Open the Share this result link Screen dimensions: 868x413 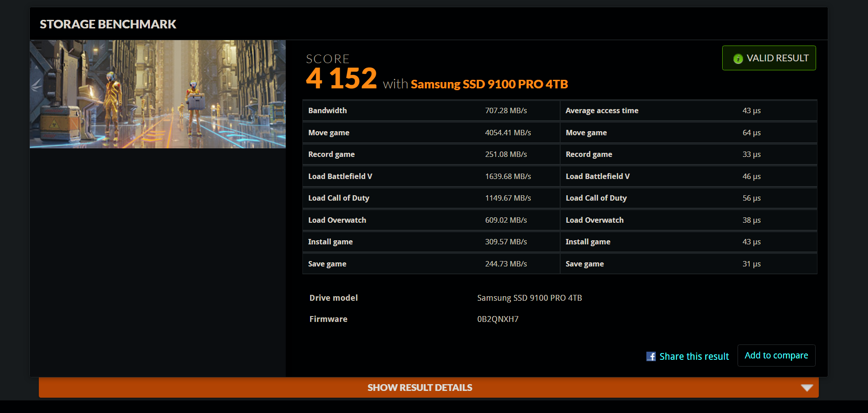pos(694,356)
